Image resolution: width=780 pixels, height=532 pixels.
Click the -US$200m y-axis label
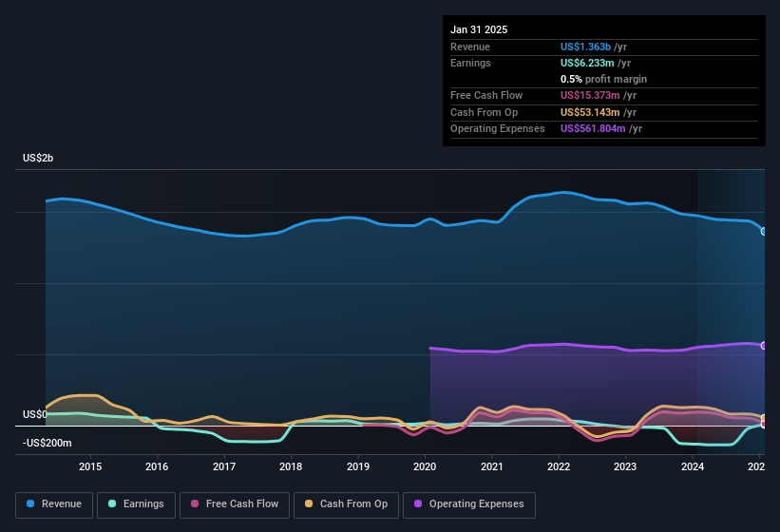pyautogui.click(x=47, y=444)
